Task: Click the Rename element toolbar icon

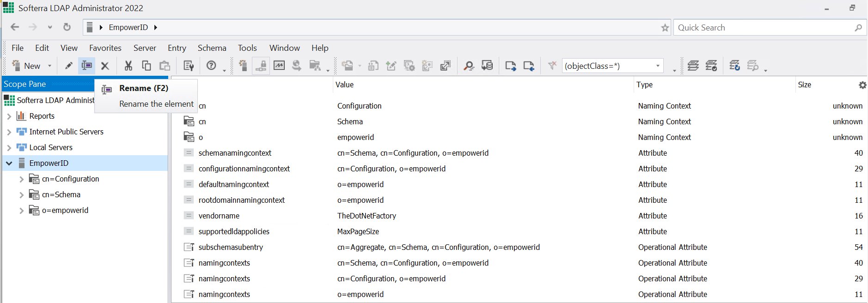Action: [86, 66]
